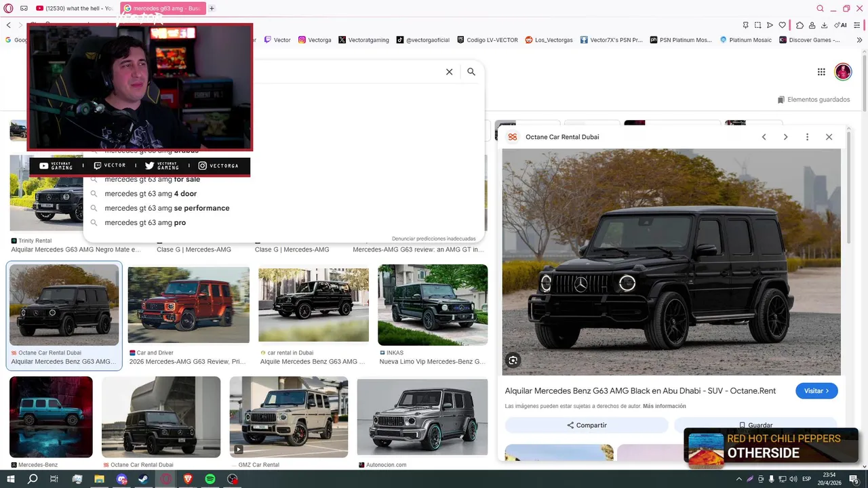Image resolution: width=868 pixels, height=488 pixels.
Task: Open 'Elementos guardados' saved items
Action: pyautogui.click(x=814, y=100)
